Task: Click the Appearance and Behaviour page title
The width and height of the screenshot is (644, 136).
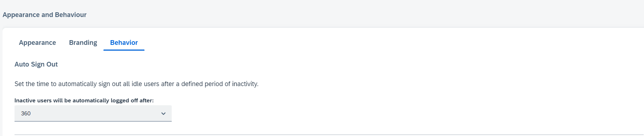Action: (x=45, y=15)
